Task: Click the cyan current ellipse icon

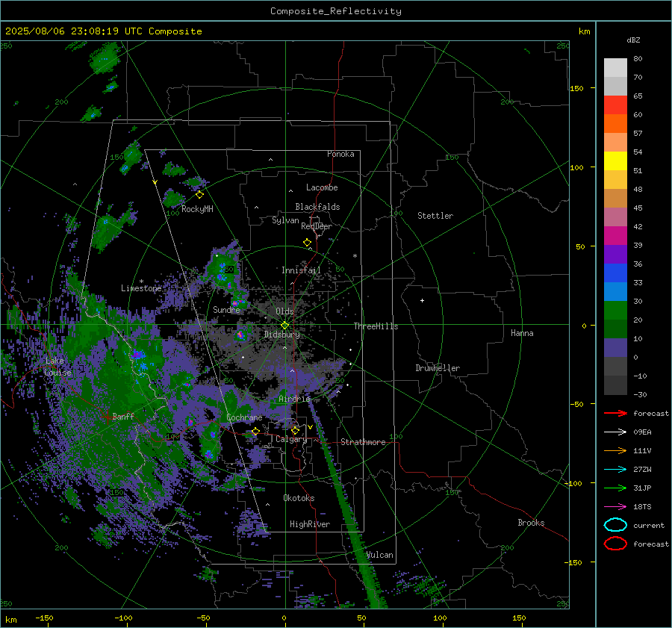Action: tap(615, 525)
